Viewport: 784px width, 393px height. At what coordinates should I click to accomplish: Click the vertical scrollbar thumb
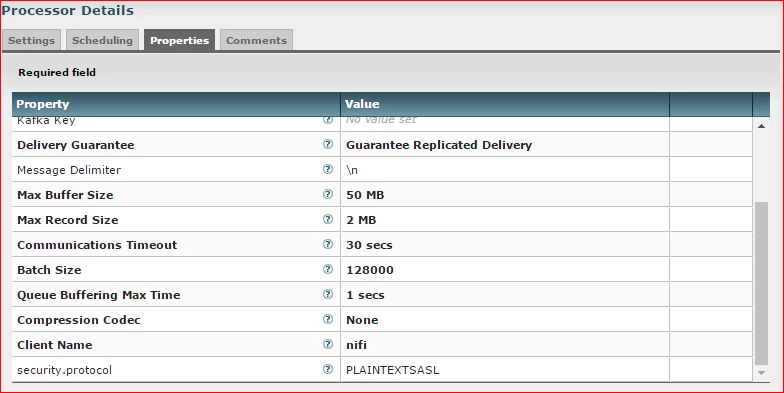click(x=761, y=284)
